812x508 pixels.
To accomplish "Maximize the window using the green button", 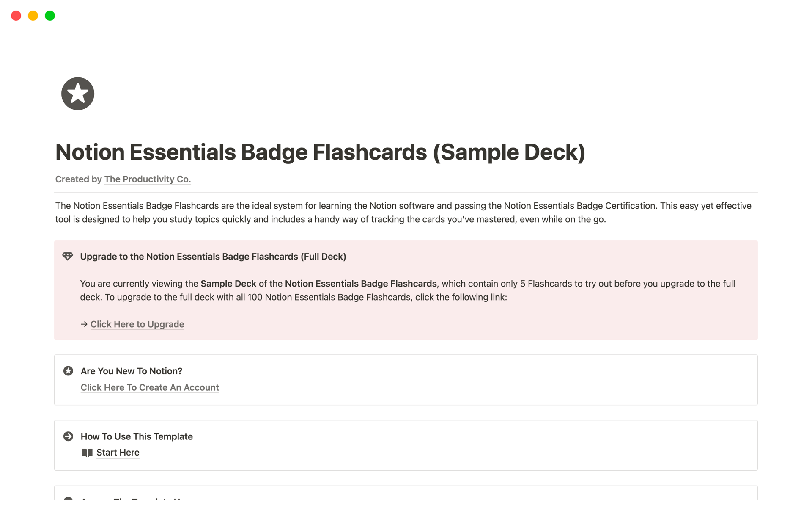I will pyautogui.click(x=50, y=16).
